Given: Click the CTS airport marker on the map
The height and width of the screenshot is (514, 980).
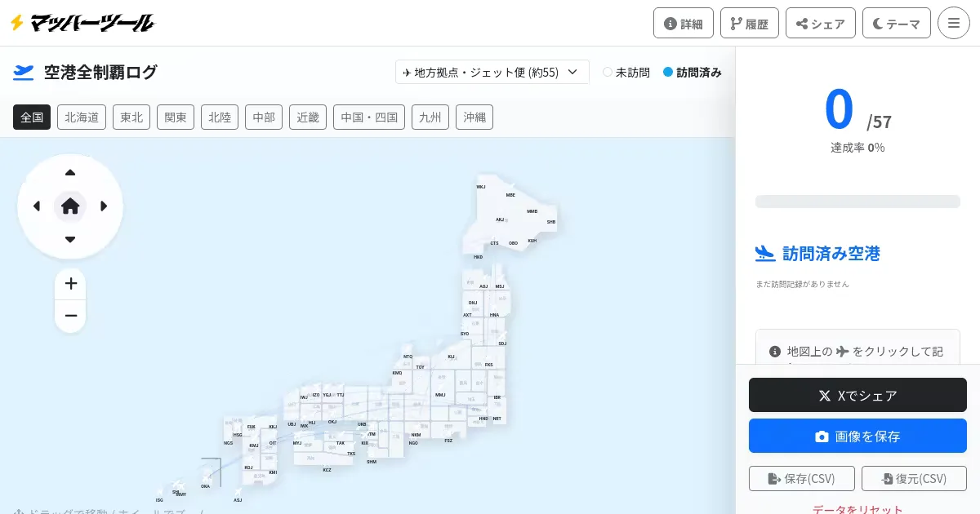Looking at the screenshot, I should (494, 243).
